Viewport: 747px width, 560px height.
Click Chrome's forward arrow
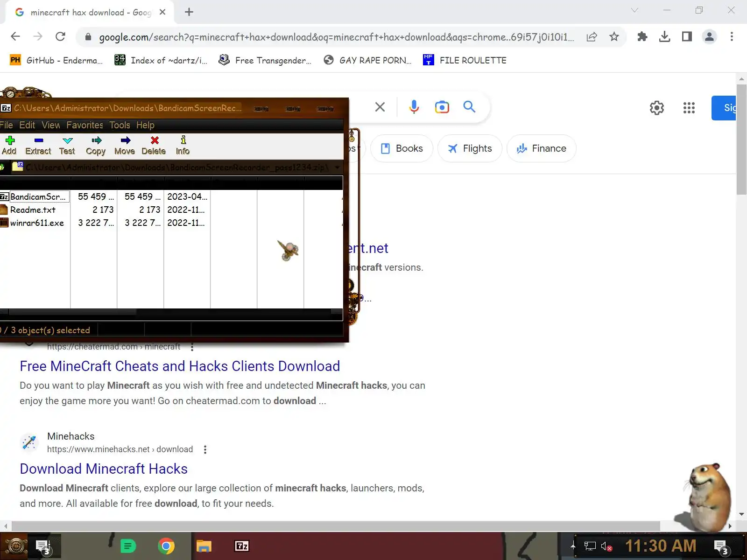coord(38,37)
